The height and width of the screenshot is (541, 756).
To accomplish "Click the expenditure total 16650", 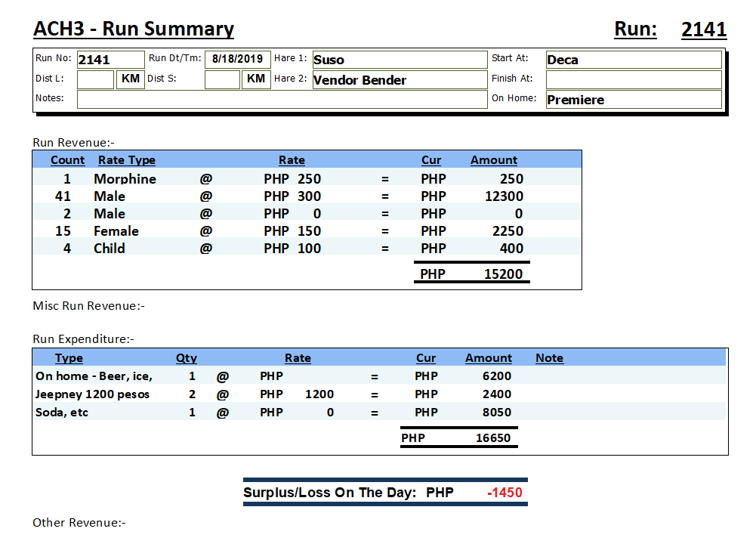I will 492,437.
